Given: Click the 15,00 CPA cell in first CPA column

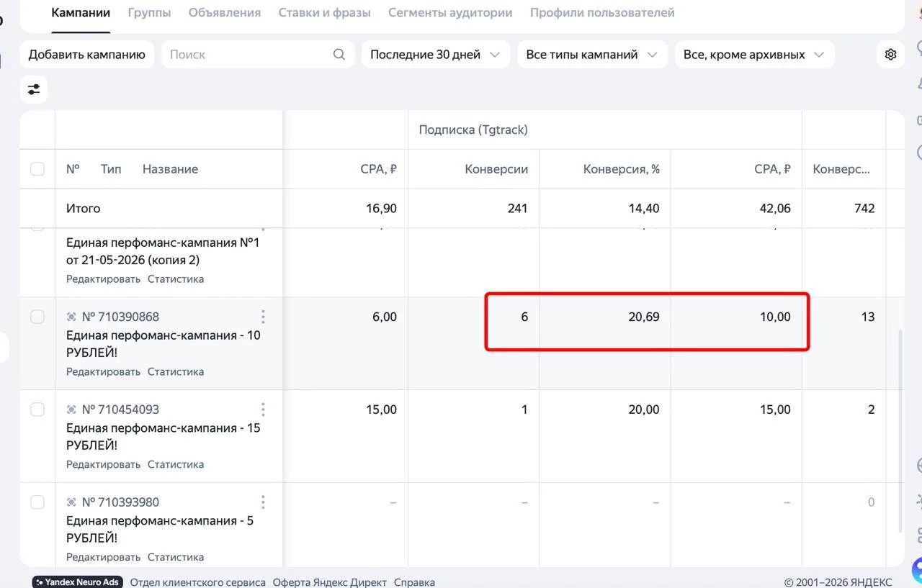Looking at the screenshot, I should [381, 410].
